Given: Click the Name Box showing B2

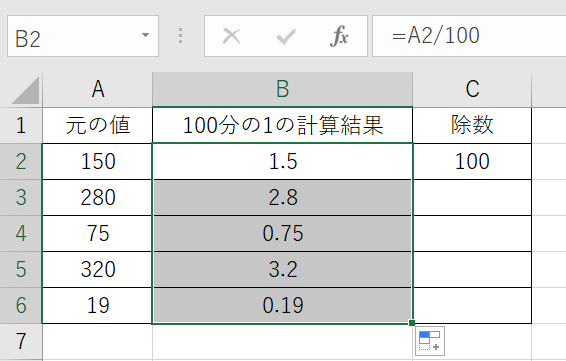Looking at the screenshot, I should pyautogui.click(x=83, y=36).
